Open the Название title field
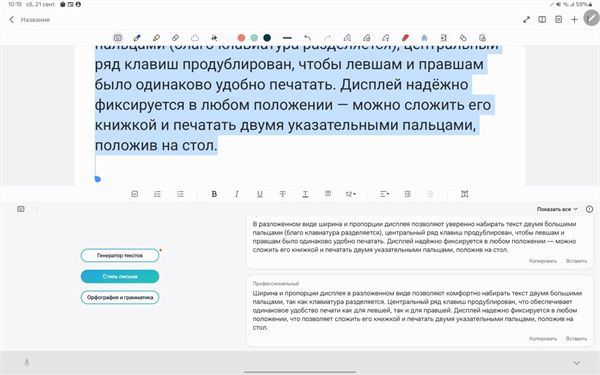The width and height of the screenshot is (600, 375). pyautogui.click(x=35, y=20)
